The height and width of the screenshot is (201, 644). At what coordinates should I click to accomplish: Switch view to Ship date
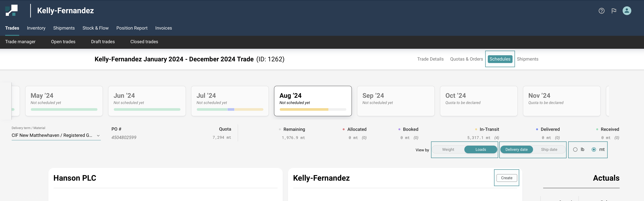pos(549,150)
